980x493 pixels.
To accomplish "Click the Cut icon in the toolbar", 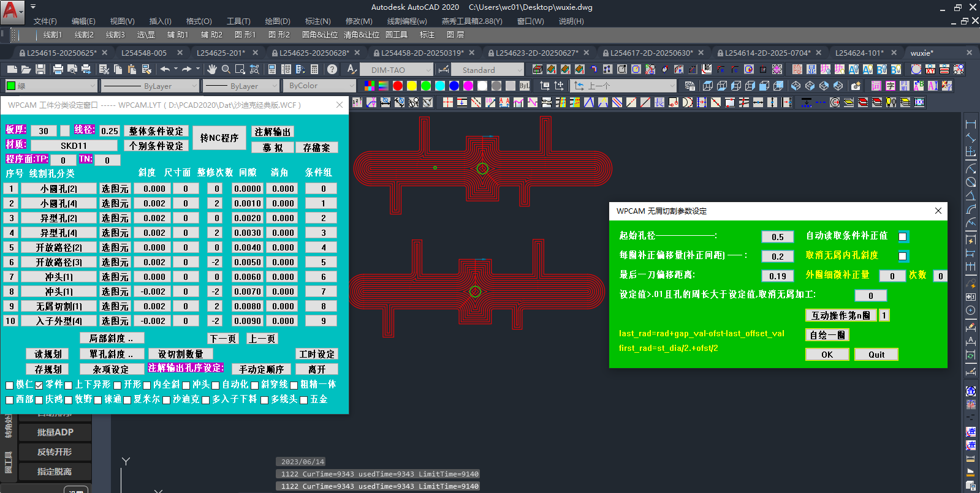I will pos(104,69).
